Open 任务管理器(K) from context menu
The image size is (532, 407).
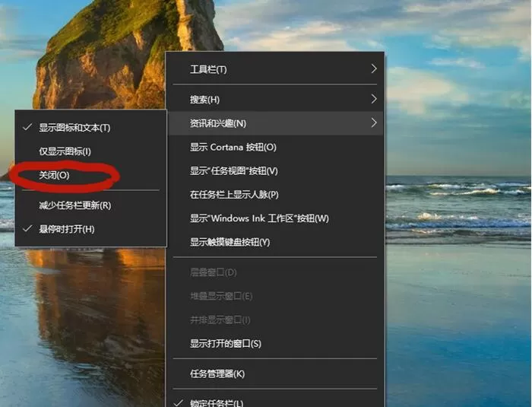pyautogui.click(x=275, y=374)
